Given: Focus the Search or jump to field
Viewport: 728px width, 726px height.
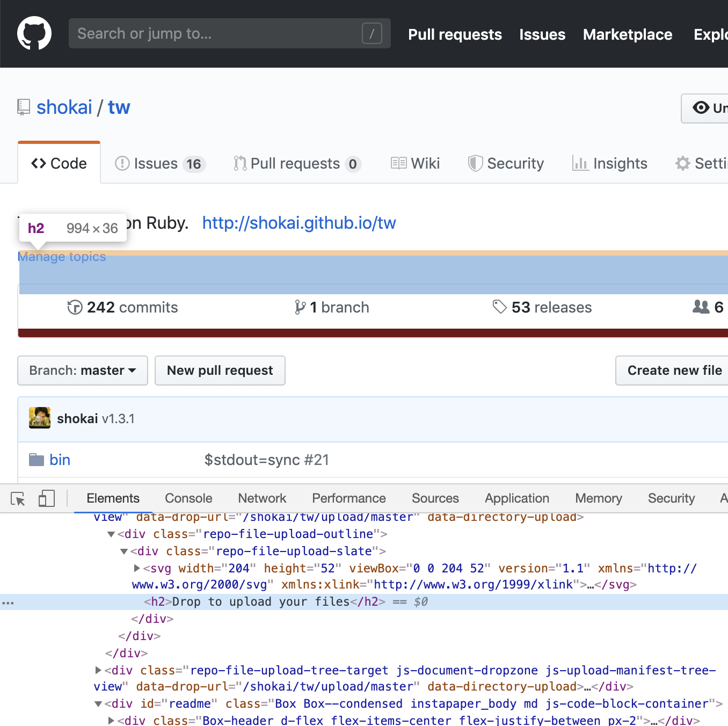Looking at the screenshot, I should 230,33.
